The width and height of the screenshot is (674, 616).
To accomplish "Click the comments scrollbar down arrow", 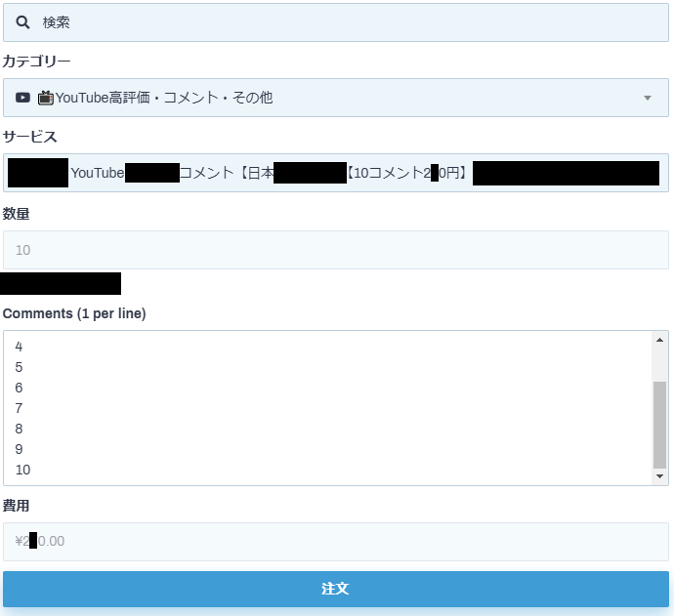I will 659,476.
